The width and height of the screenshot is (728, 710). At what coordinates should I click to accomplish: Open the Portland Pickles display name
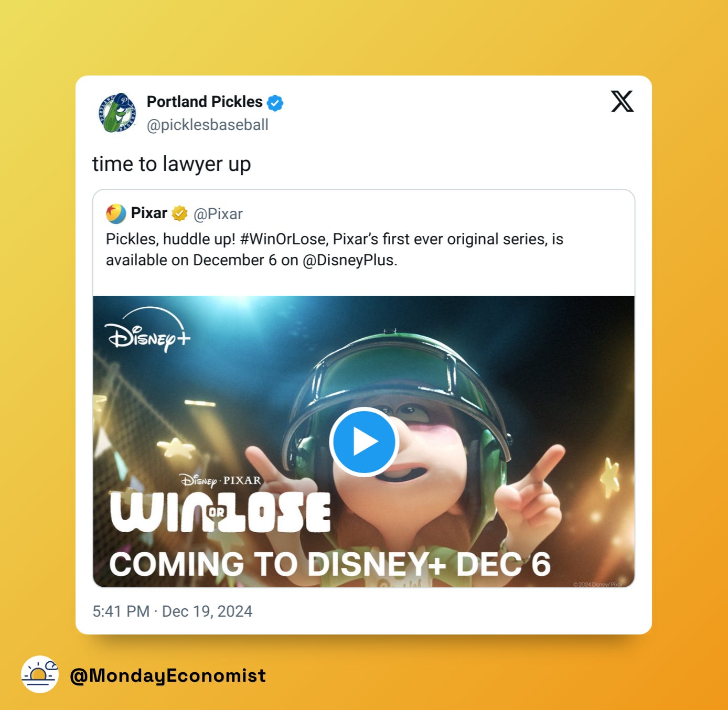pos(205,102)
